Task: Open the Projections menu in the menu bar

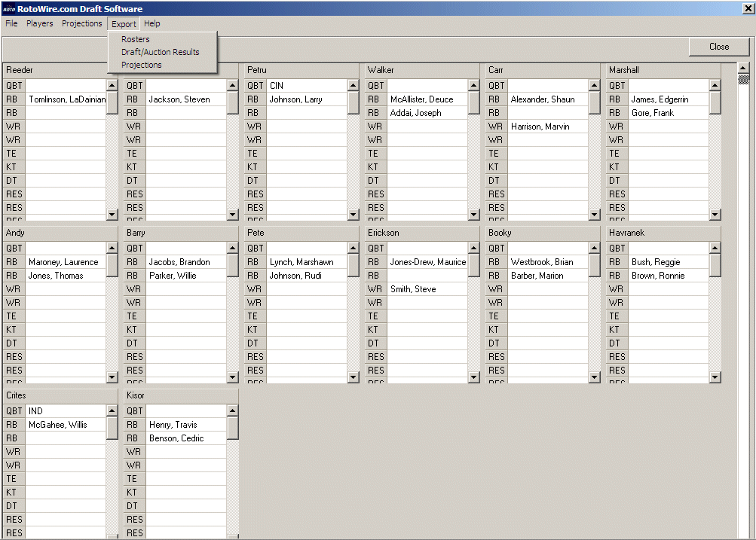Action: [82, 23]
